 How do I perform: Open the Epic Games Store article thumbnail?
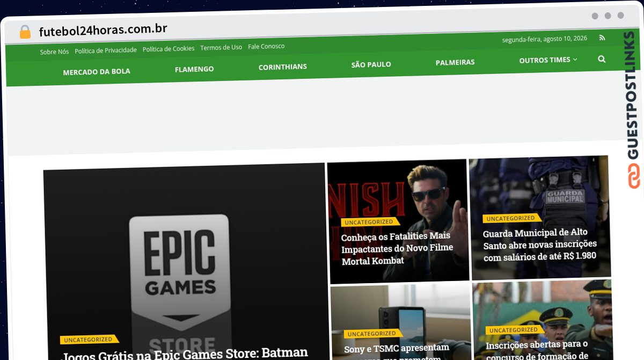click(x=186, y=262)
